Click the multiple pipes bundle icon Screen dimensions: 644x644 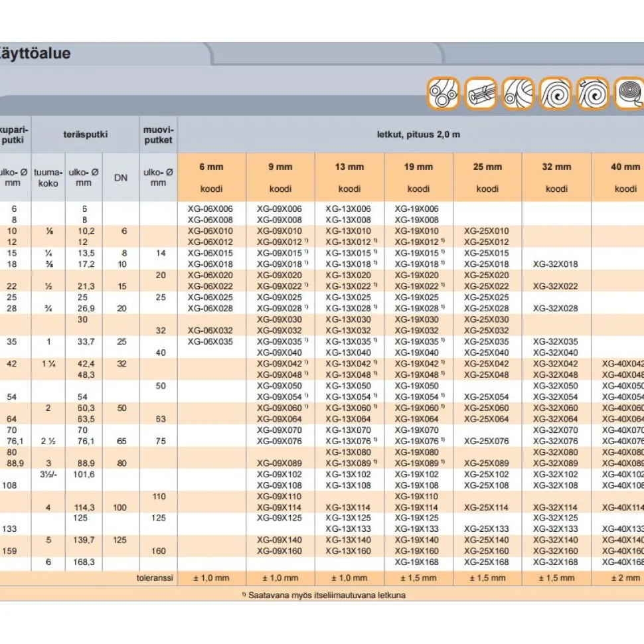pyautogui.click(x=443, y=93)
